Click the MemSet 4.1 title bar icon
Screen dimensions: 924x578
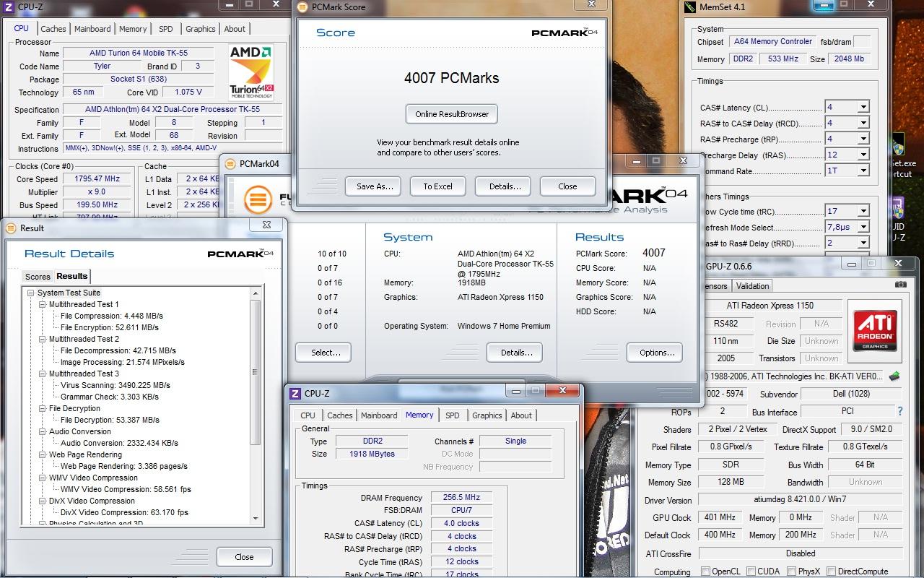691,7
